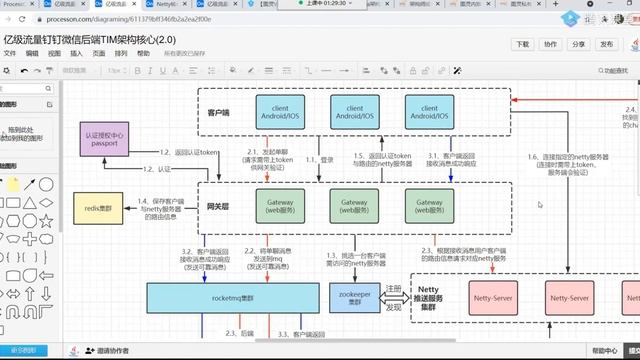Open the 文件 menu
The image size is (640, 360).
[9, 53]
